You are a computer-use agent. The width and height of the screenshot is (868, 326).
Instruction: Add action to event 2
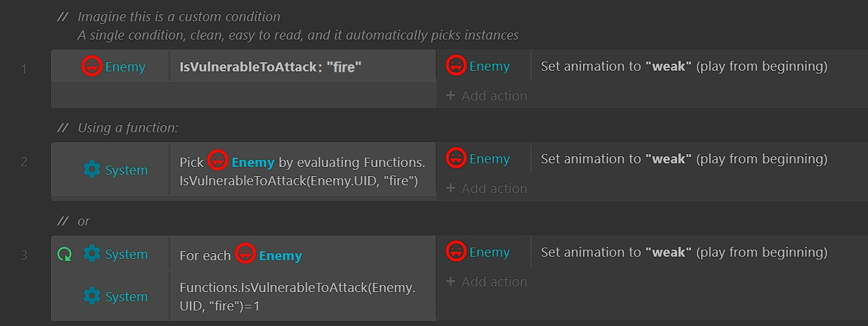[x=487, y=189]
